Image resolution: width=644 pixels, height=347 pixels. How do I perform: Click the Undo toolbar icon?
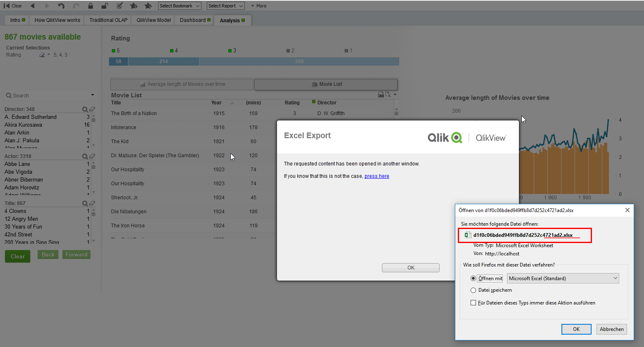(x=61, y=6)
